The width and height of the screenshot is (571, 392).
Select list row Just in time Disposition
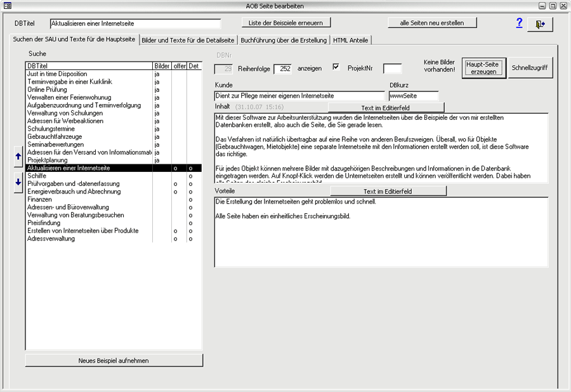[114, 74]
